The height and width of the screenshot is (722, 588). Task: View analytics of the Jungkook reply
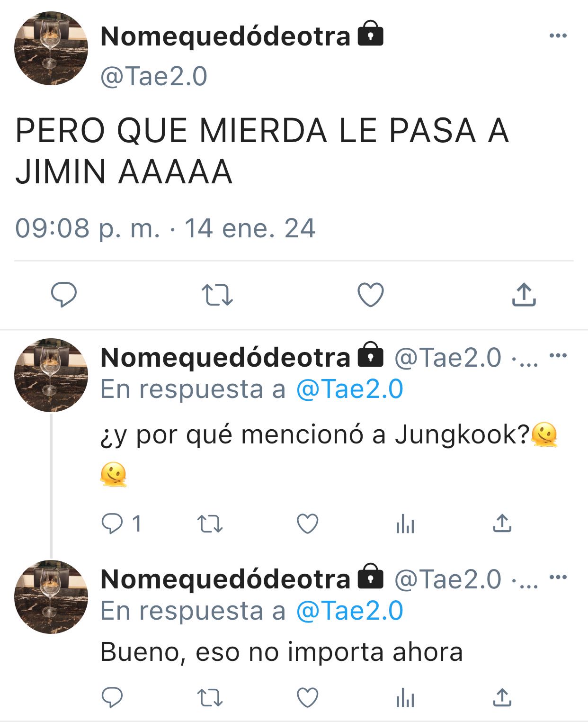pos(405,524)
